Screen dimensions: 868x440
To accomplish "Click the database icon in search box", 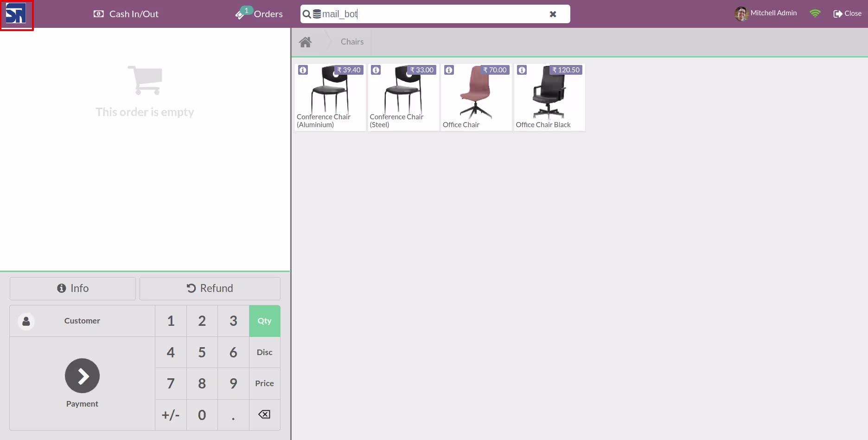I will point(317,14).
